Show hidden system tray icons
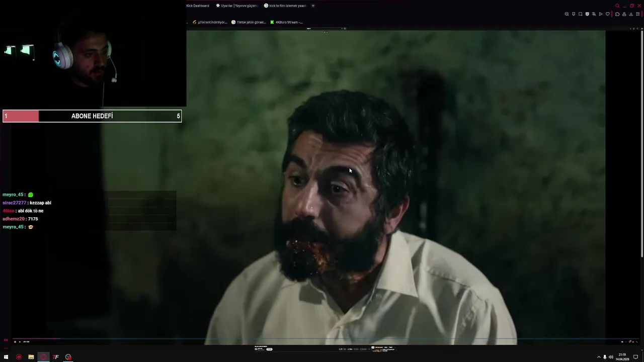Image resolution: width=644 pixels, height=362 pixels. coord(599,357)
